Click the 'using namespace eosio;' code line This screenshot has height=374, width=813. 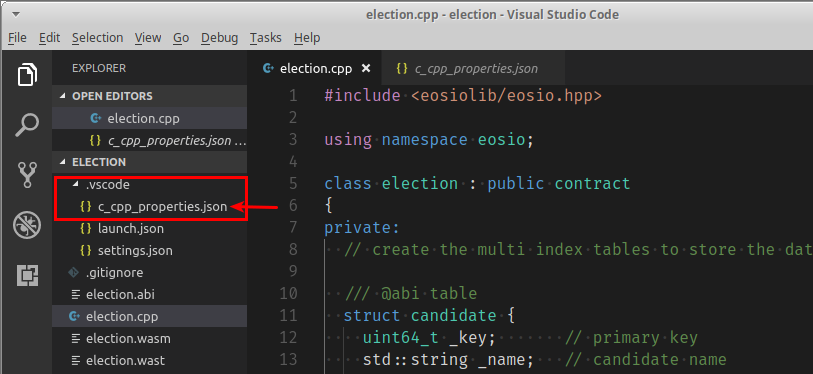429,140
